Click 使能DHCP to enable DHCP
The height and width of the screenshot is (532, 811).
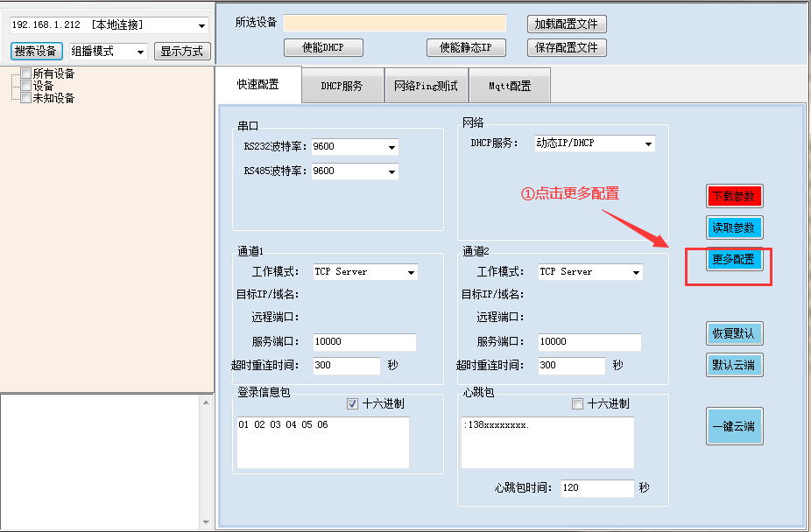[322, 47]
